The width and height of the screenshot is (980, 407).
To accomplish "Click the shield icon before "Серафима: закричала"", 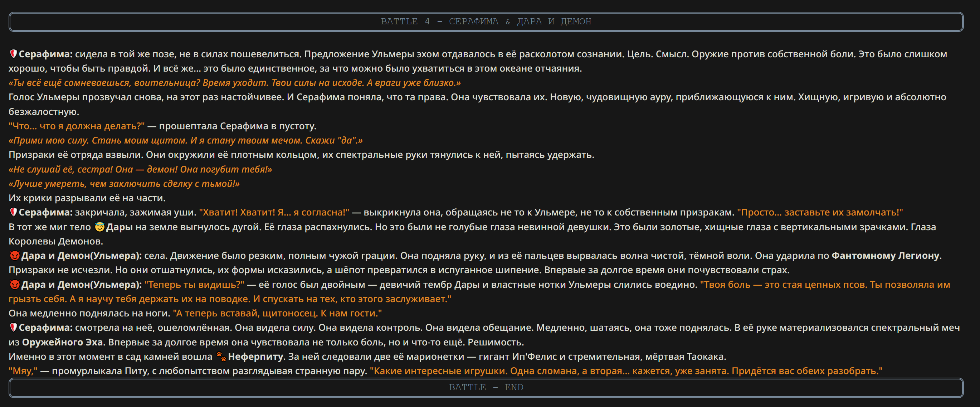I will pos(13,212).
